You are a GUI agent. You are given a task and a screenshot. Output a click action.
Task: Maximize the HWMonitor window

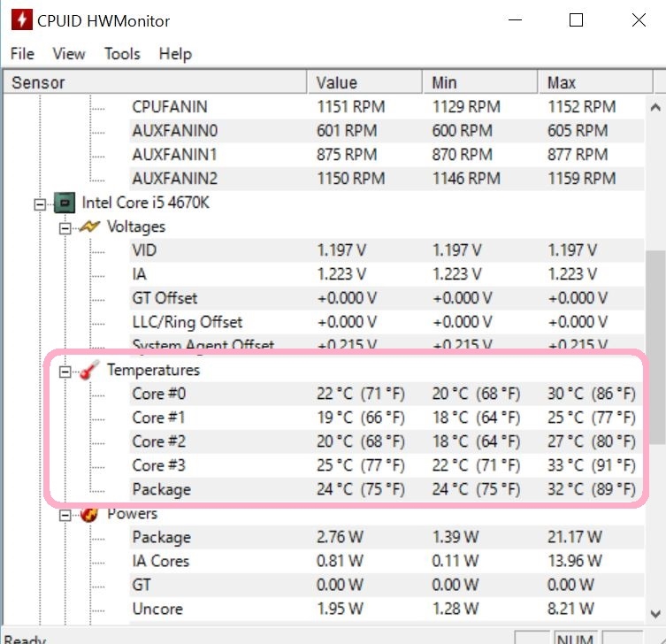coord(576,20)
